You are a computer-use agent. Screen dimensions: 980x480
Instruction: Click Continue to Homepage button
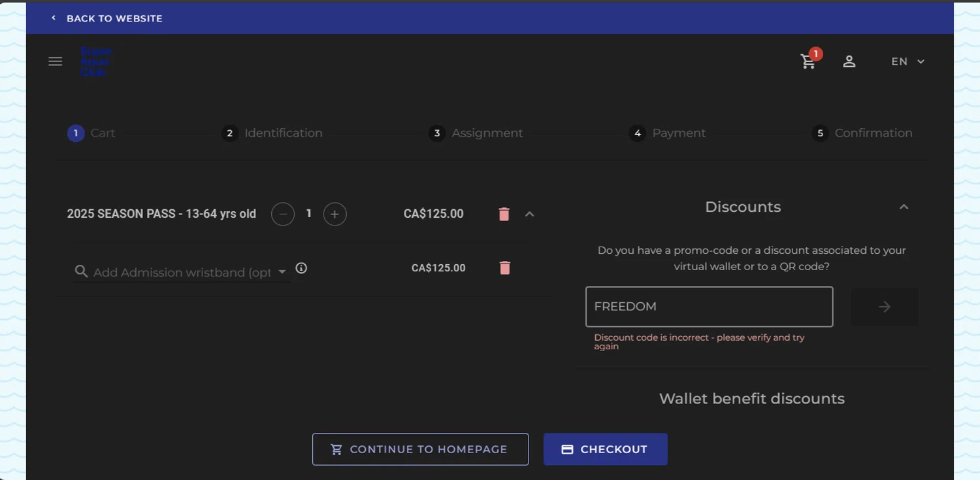point(420,449)
